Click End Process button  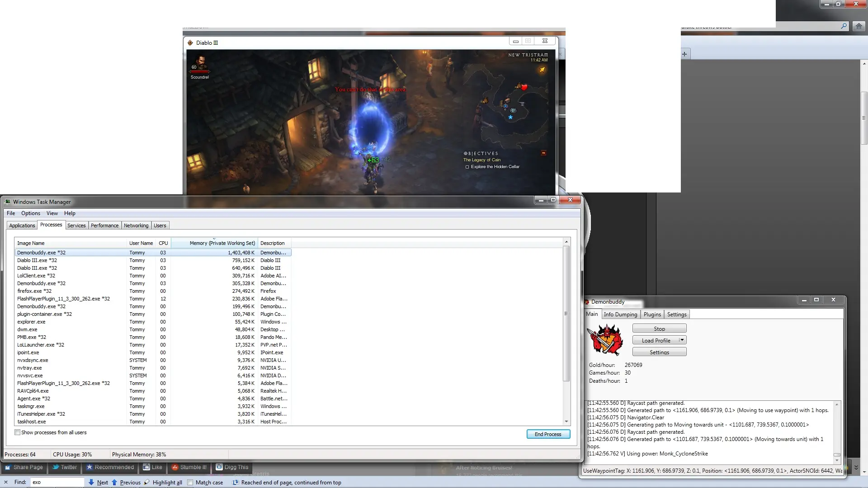point(548,434)
